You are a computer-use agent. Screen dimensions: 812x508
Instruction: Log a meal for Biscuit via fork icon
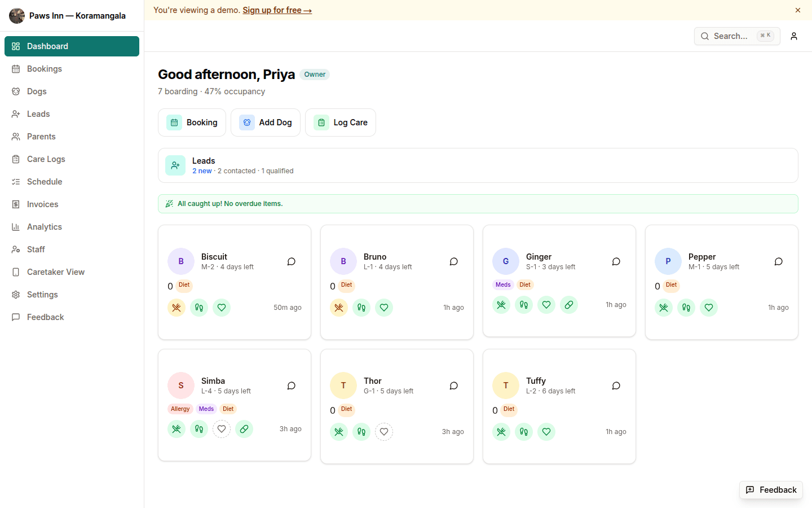(176, 308)
